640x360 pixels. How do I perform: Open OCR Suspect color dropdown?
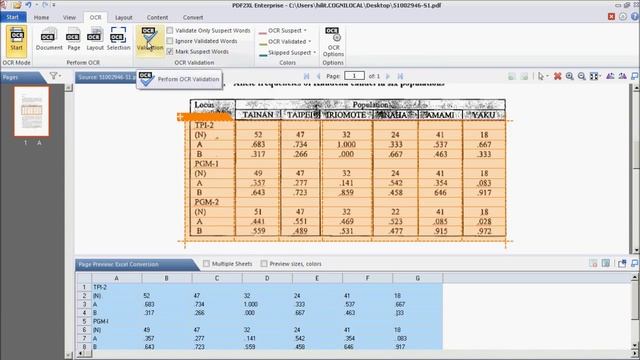pyautogui.click(x=282, y=31)
